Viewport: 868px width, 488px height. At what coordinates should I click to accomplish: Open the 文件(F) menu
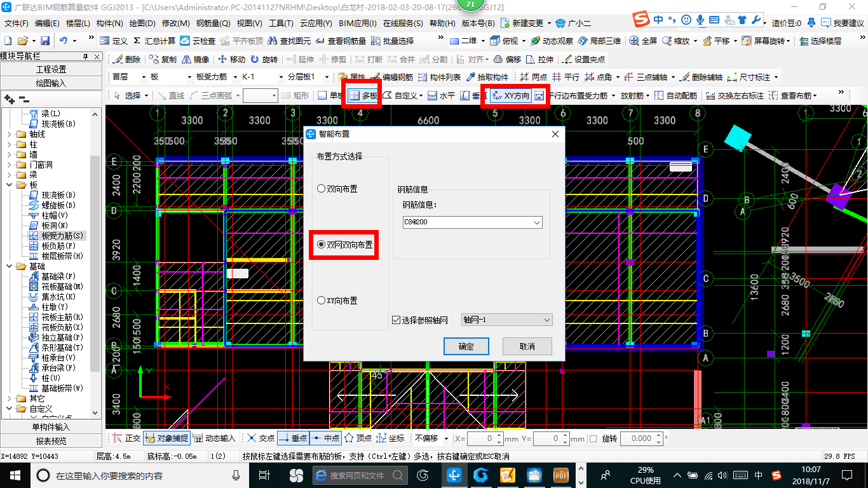[17, 24]
